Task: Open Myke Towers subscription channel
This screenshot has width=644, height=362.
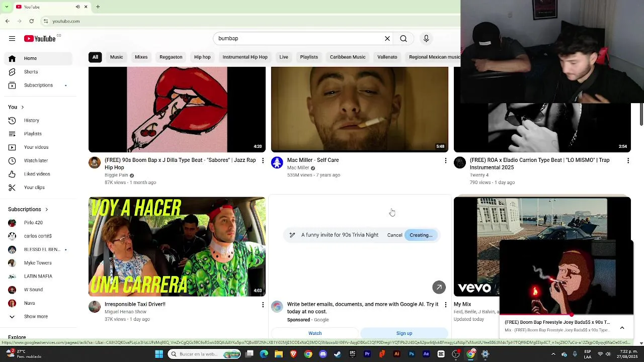Action: [x=38, y=263]
